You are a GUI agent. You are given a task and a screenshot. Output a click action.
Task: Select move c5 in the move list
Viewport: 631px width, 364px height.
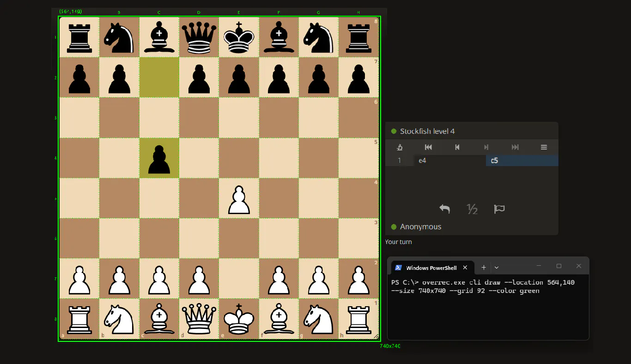(522, 161)
